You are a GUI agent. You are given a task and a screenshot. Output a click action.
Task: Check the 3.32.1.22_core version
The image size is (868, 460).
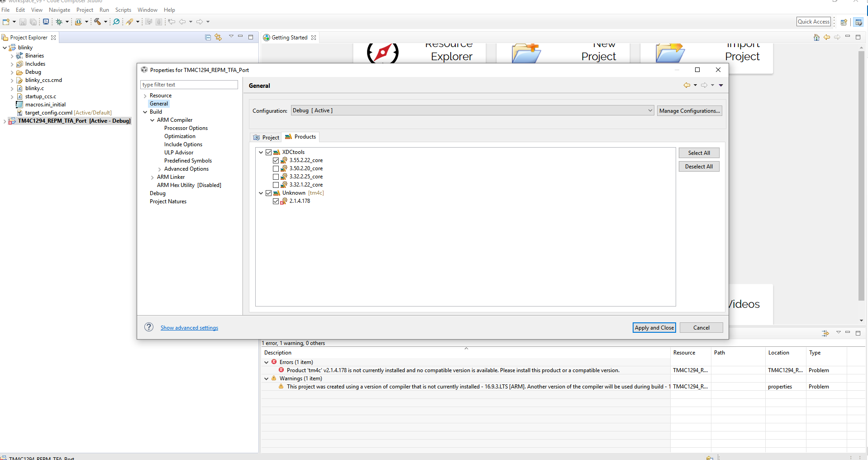(x=276, y=185)
